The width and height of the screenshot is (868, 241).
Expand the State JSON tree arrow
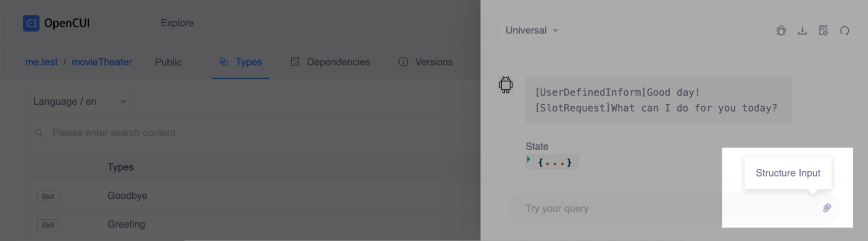(529, 159)
